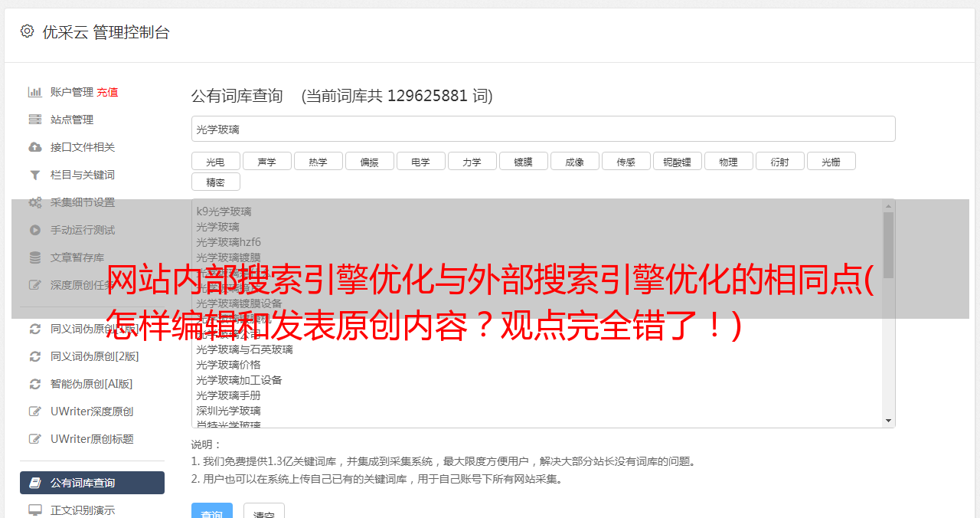This screenshot has width=980, height=518.
Task: Click the results list scrollbar down arrow
Action: tap(888, 421)
